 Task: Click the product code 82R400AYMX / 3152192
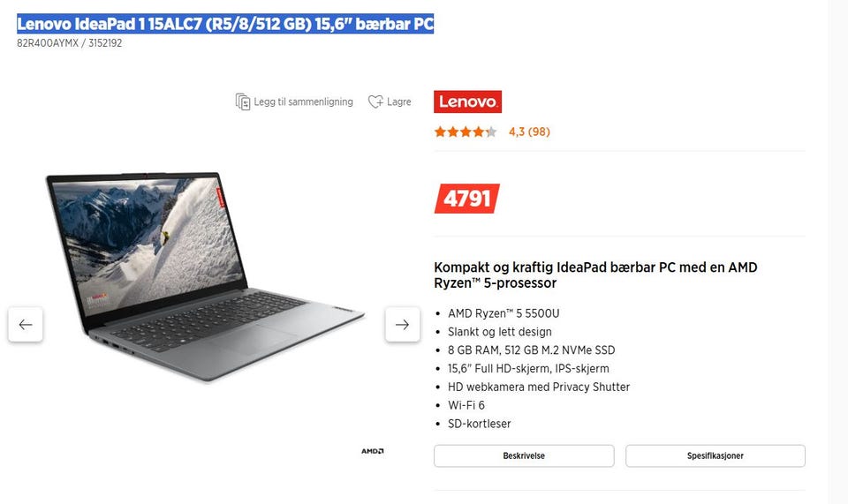point(69,43)
